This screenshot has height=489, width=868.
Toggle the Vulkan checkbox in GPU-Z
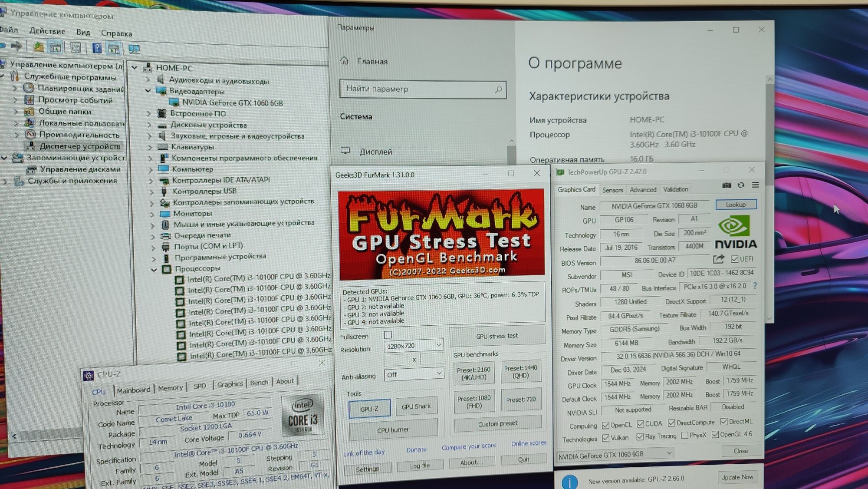[x=606, y=438]
